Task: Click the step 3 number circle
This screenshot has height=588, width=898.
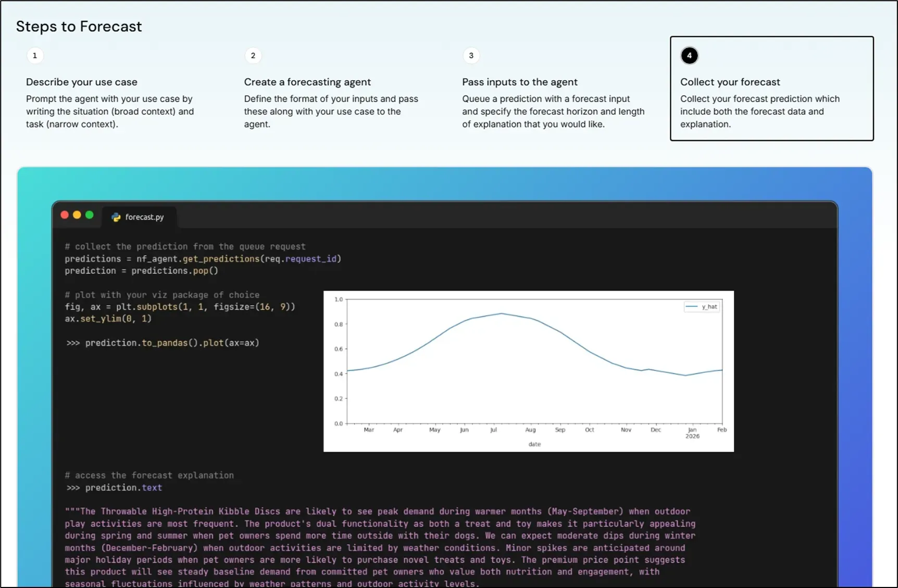Action: click(471, 56)
